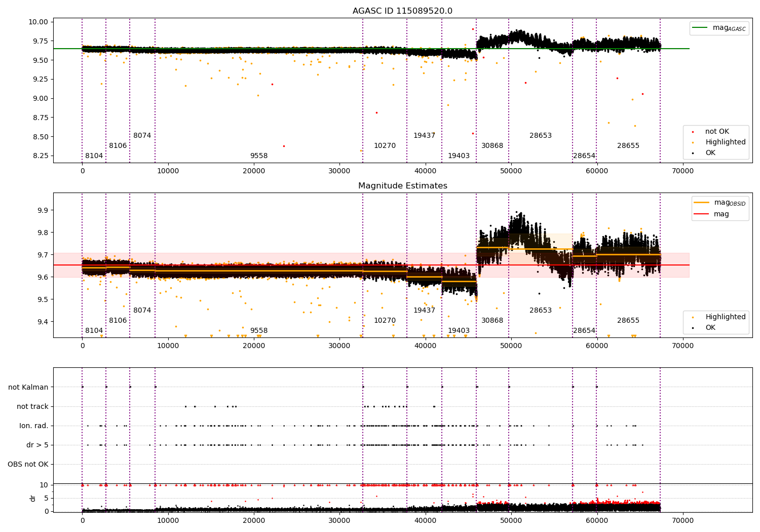Click the red 'mag' legend entry
Image resolution: width=760 pixels, height=532 pixels.
click(x=712, y=214)
